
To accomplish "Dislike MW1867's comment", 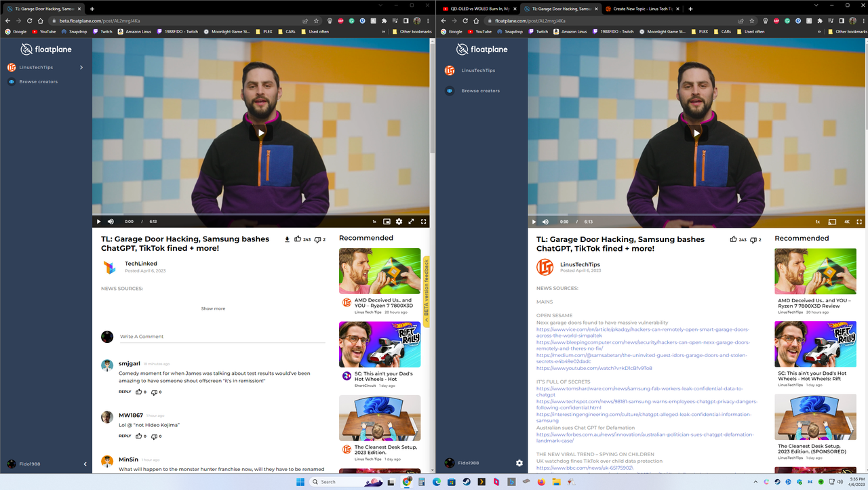I will [155, 436].
